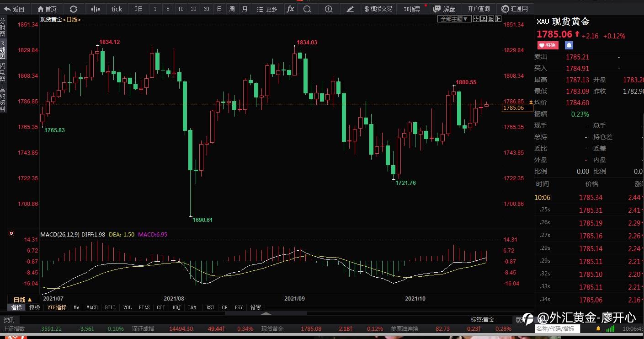
Task: Select the 5日 time range
Action: tap(138, 9)
